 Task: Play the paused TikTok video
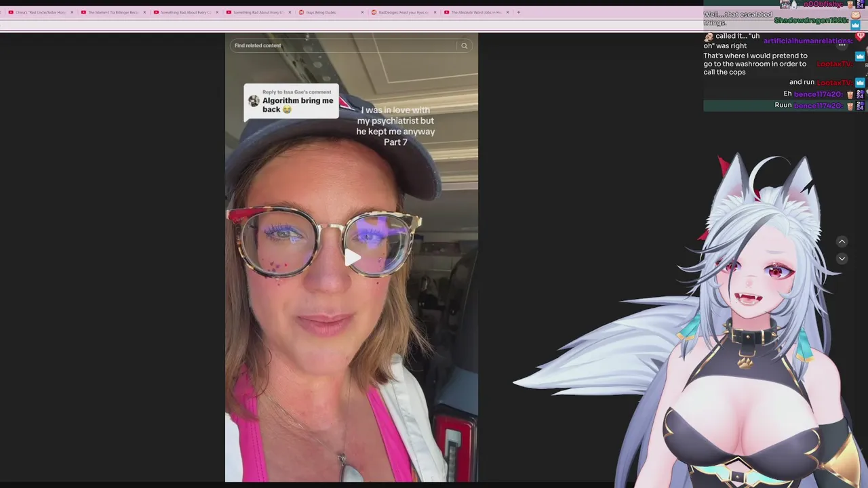pyautogui.click(x=352, y=258)
